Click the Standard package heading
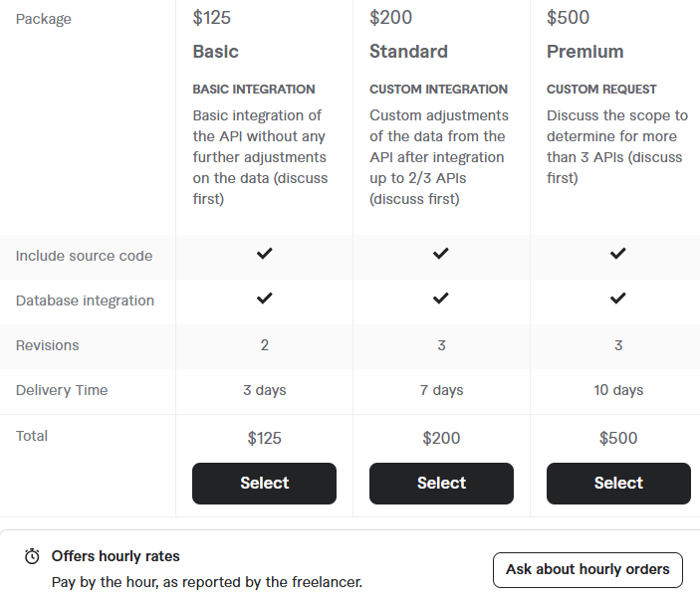 coord(408,52)
